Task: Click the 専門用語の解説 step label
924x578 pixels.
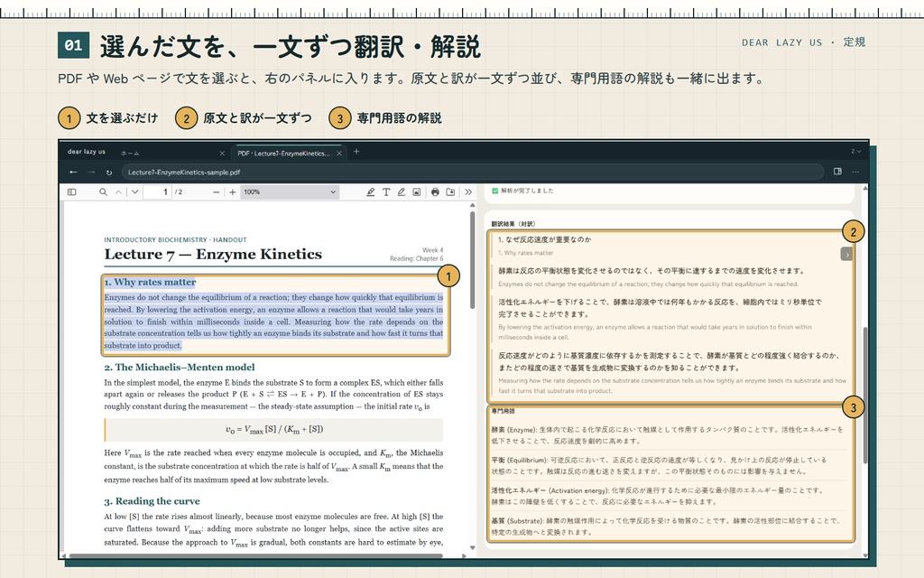Action: [x=399, y=118]
